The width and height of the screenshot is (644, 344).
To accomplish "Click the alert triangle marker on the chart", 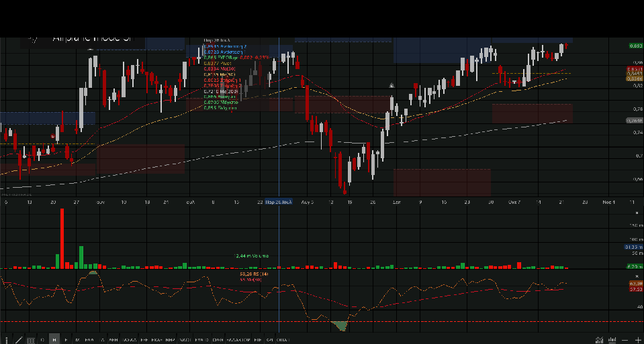I will coord(392,85).
